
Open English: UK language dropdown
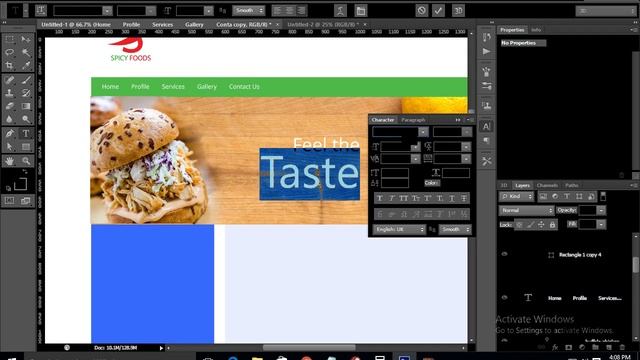399,229
